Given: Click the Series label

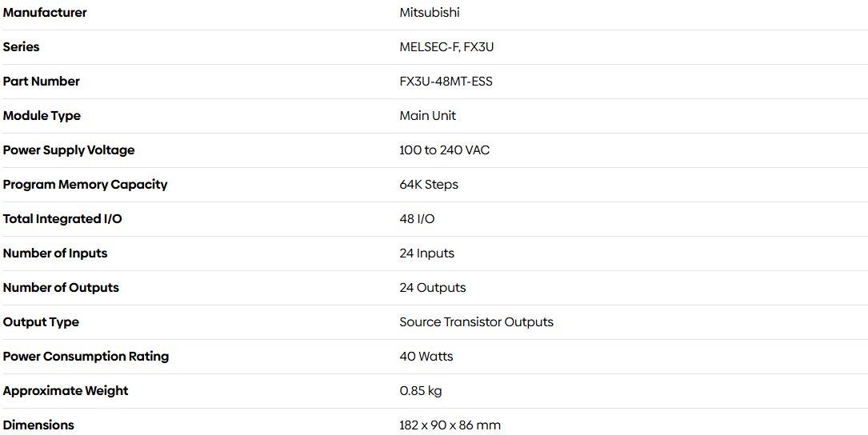Looking at the screenshot, I should (x=22, y=47).
